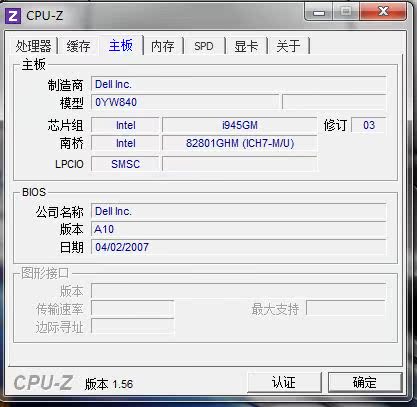The width and height of the screenshot is (417, 407).
Task: Click the CPU-Z purple Z title icon
Action: pos(13,15)
